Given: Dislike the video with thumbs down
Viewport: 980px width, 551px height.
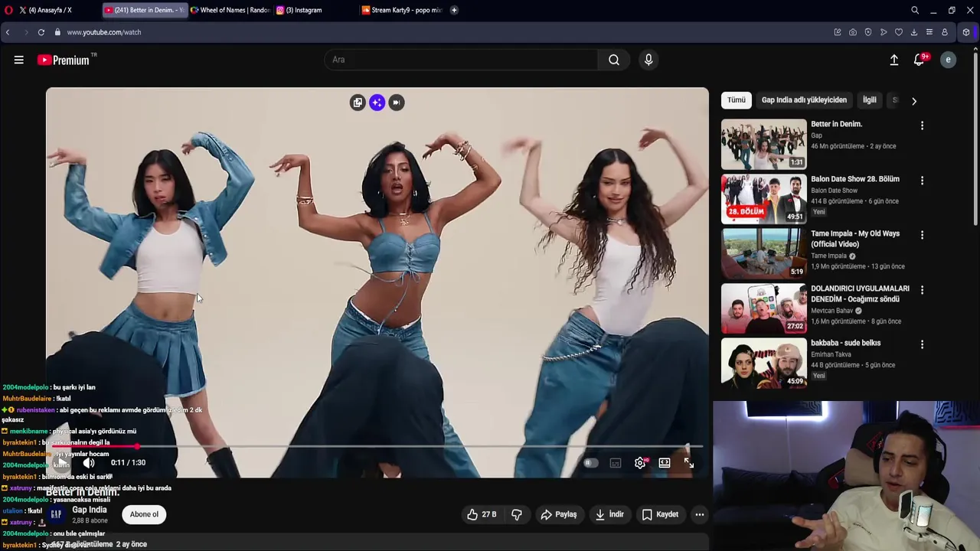Looking at the screenshot, I should (x=517, y=514).
